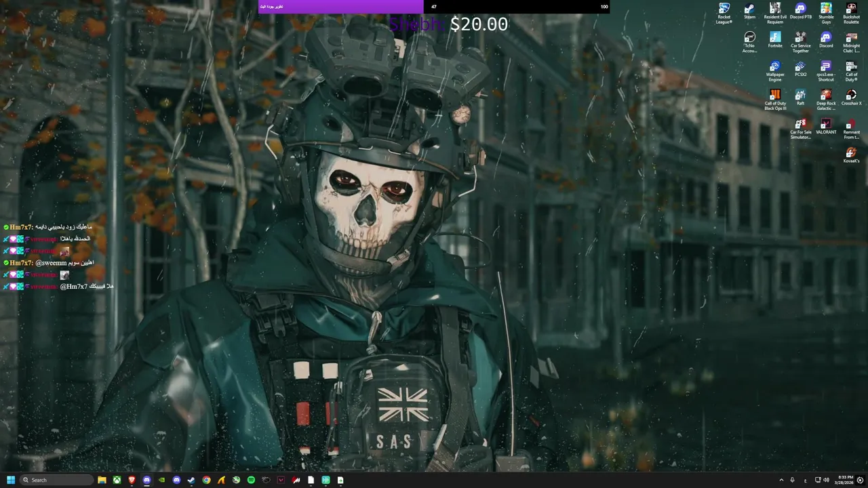Open the Car For Sale Simulator shortcut

[x=801, y=129]
